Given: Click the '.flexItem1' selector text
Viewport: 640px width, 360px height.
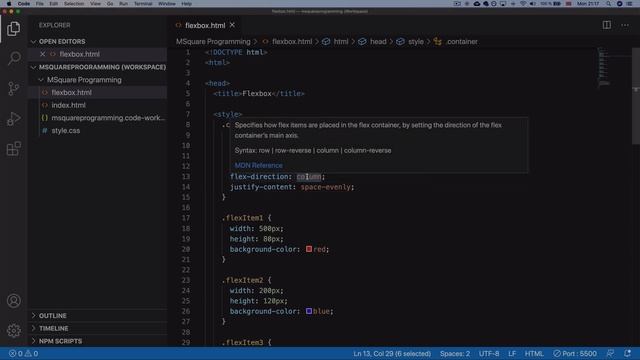Looking at the screenshot, I should pyautogui.click(x=242, y=218).
